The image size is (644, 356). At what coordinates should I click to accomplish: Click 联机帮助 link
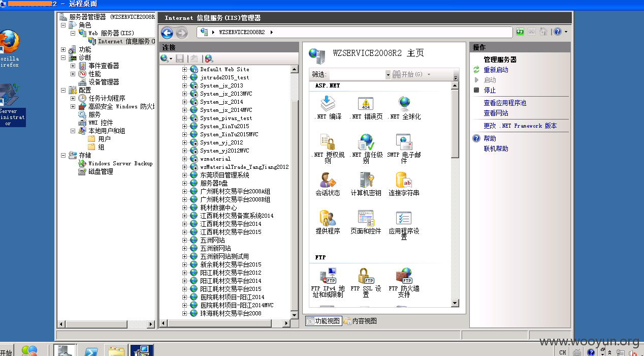496,149
